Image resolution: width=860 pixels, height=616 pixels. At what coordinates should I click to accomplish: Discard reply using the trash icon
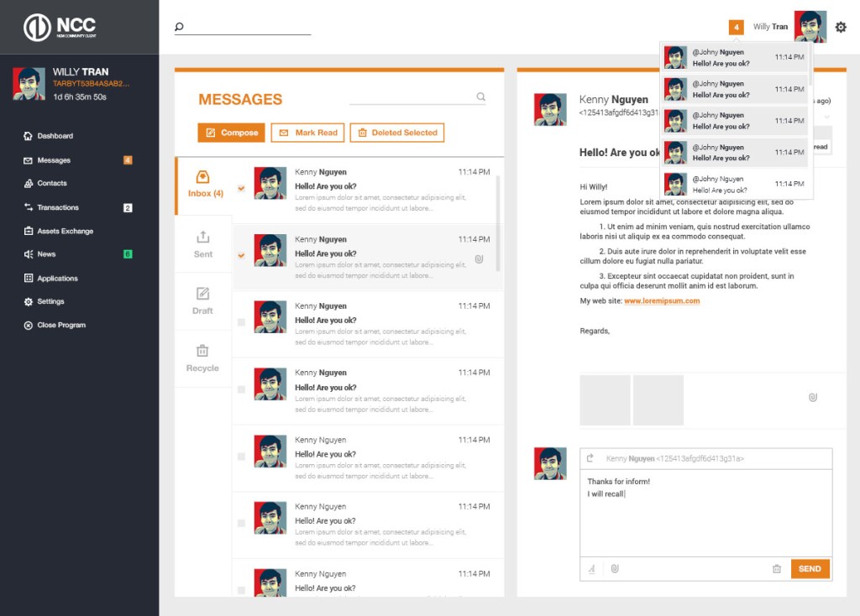click(x=776, y=569)
